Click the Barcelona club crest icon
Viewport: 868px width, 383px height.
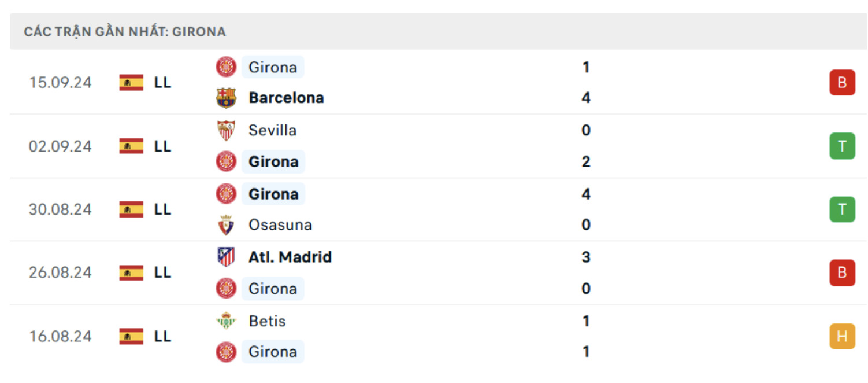(x=226, y=98)
